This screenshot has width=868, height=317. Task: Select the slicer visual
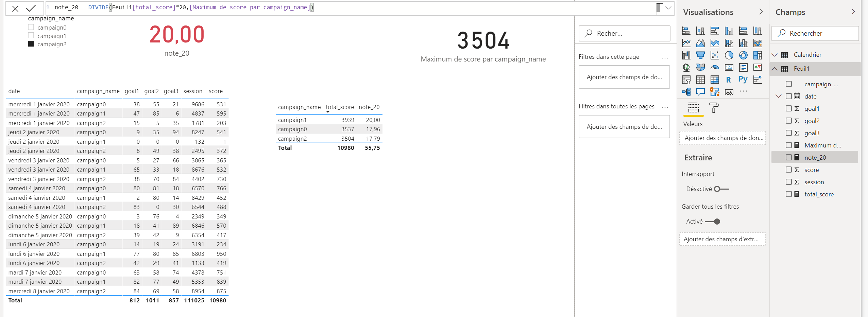click(x=686, y=80)
